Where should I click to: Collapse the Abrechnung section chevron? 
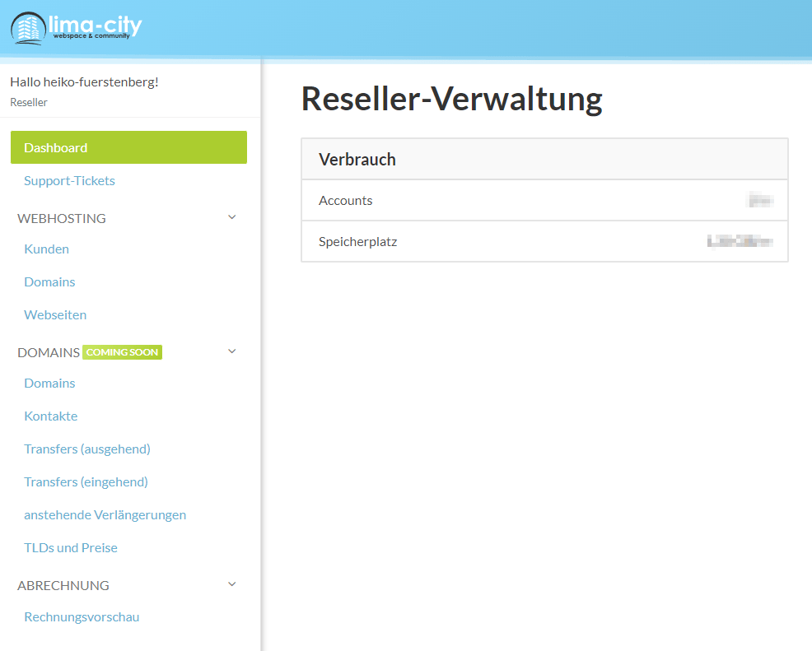click(232, 584)
